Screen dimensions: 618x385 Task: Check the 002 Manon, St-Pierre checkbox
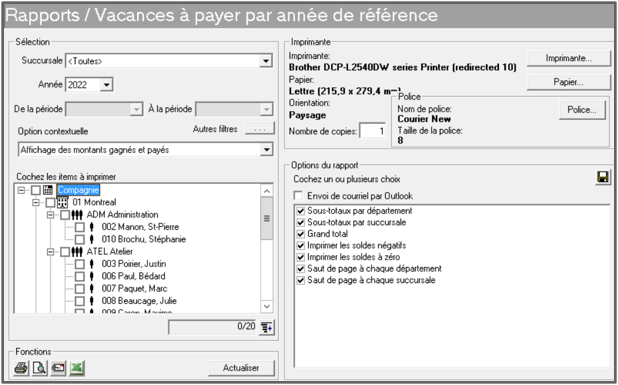coord(80,227)
